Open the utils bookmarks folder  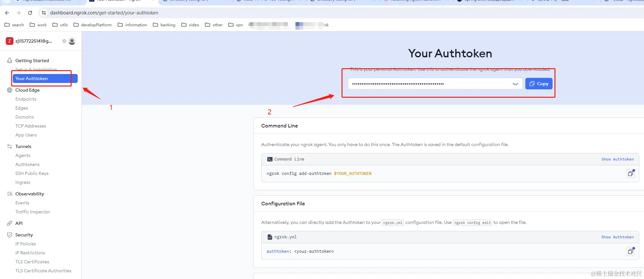(60, 25)
